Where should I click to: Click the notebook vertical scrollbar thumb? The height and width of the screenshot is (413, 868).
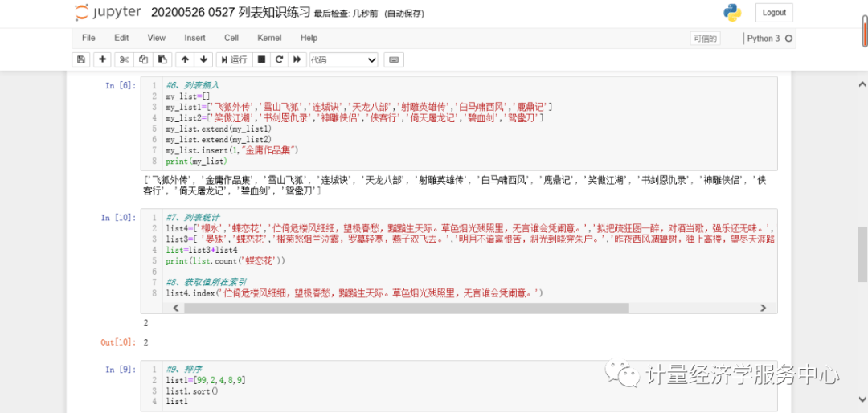point(862,254)
